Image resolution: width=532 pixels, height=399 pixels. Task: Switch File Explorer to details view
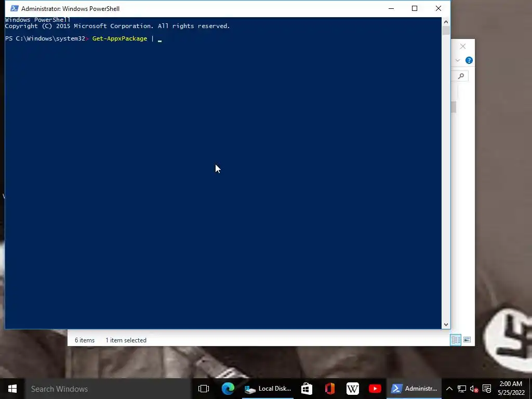tap(456, 340)
